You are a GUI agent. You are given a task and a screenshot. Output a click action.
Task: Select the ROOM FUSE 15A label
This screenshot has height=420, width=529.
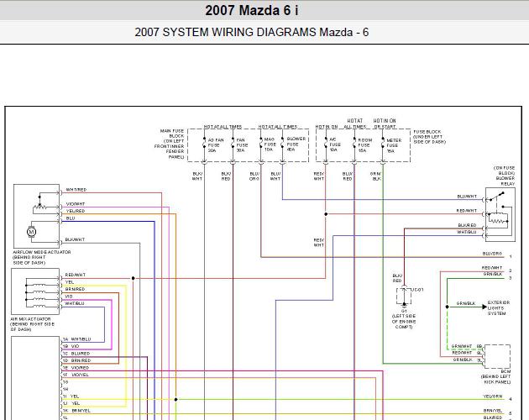365,145
